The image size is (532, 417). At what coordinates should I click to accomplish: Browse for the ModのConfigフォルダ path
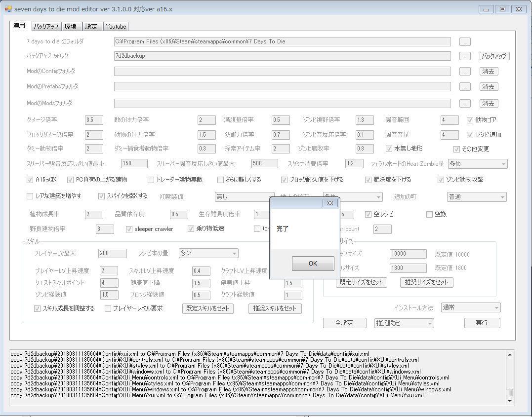tap(465, 72)
